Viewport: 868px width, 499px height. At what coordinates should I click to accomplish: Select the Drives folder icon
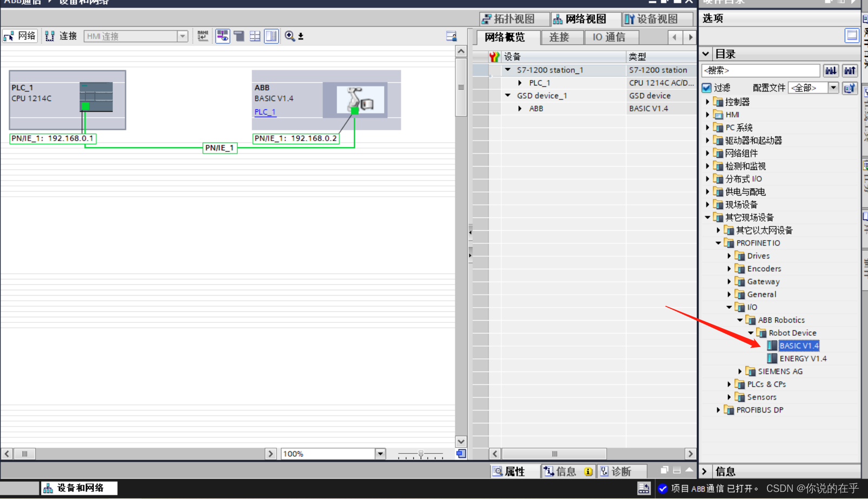tap(739, 256)
